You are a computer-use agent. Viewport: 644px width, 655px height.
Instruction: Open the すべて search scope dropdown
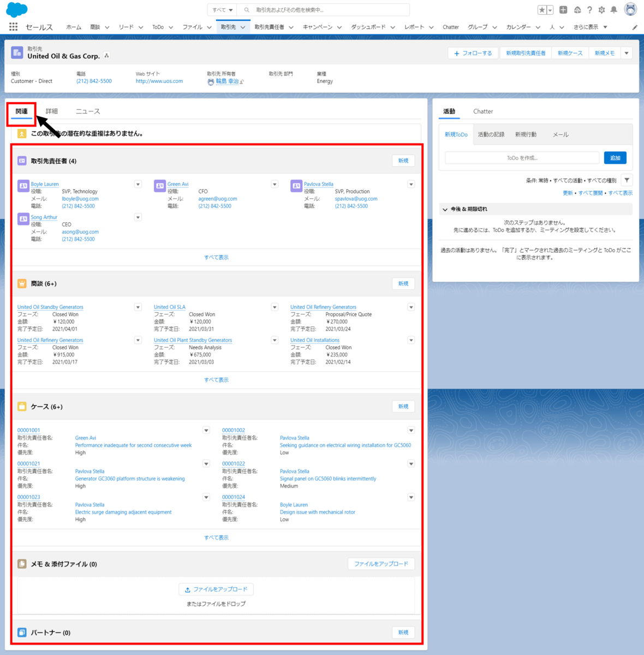(x=223, y=10)
